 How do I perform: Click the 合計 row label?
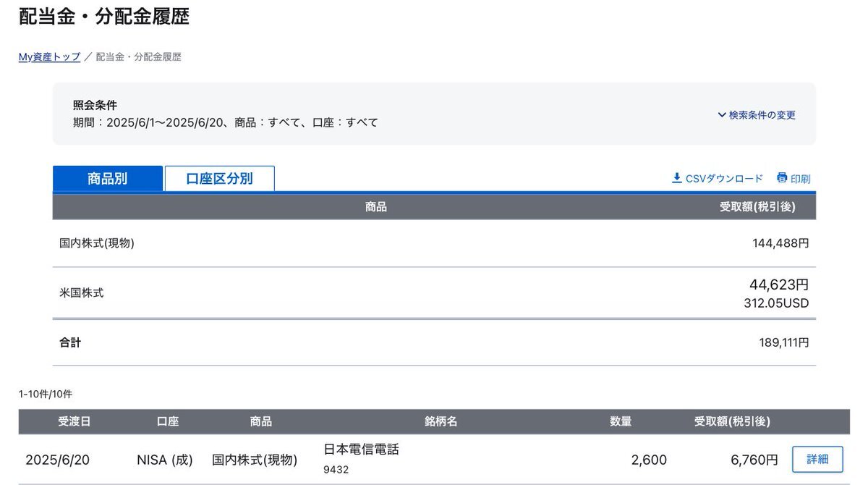(70, 342)
